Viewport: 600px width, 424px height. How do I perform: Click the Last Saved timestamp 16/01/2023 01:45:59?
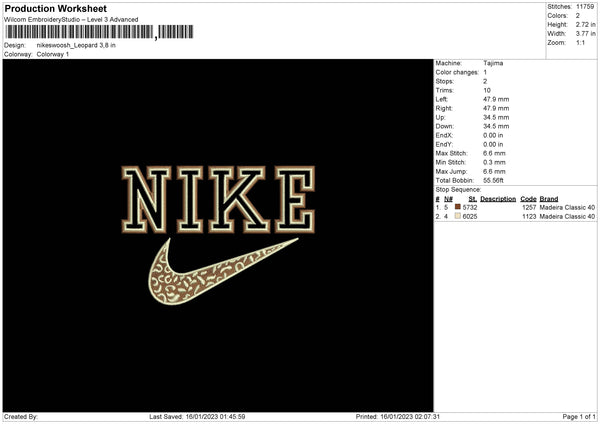[215, 417]
